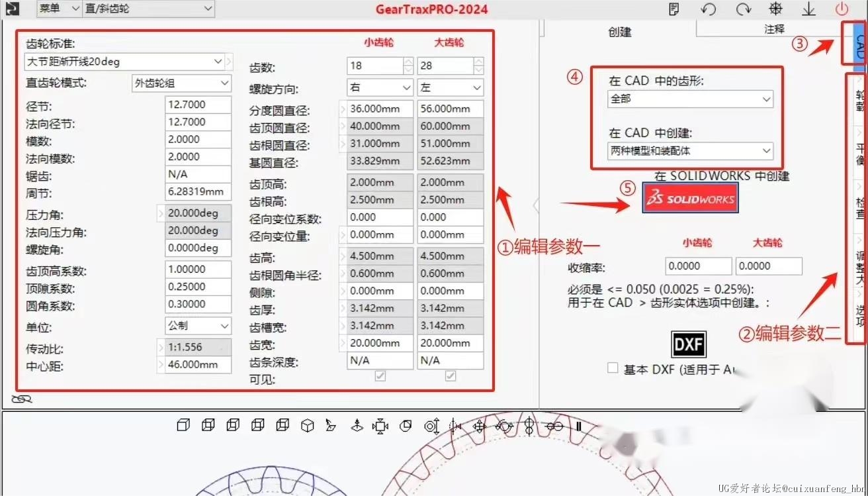868x496 pixels.
Task: Click the mirror centerline icon in view toolbar
Action: pyautogui.click(x=455, y=426)
